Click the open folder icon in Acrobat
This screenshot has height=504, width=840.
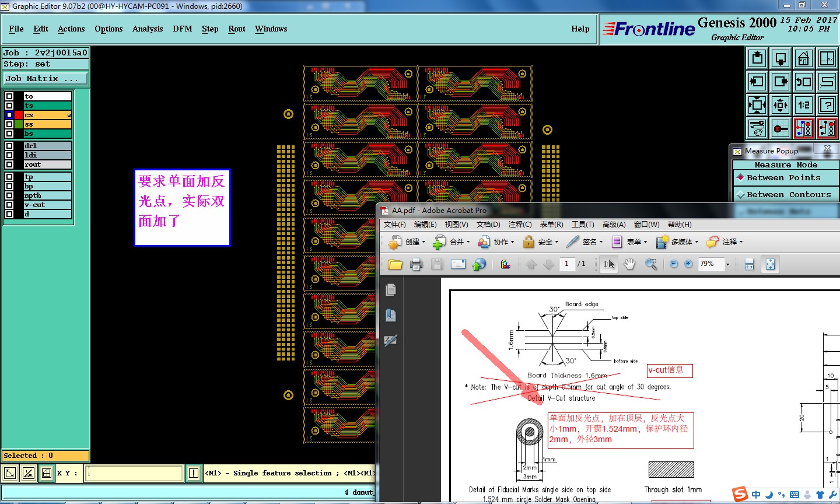pos(395,264)
